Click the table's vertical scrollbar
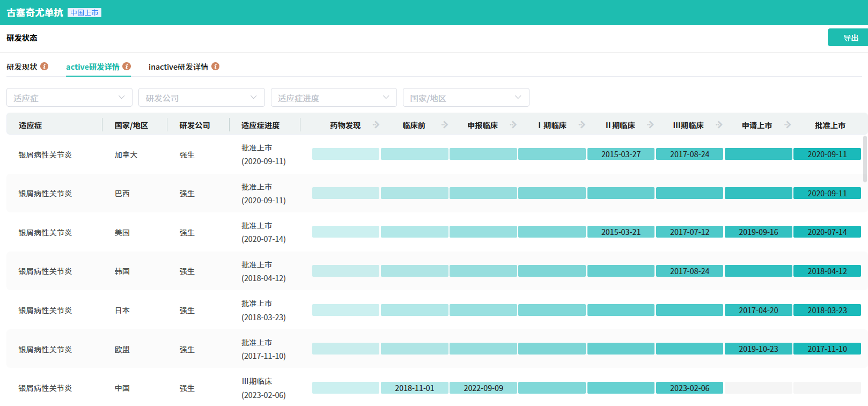The width and height of the screenshot is (868, 406). coord(865,159)
